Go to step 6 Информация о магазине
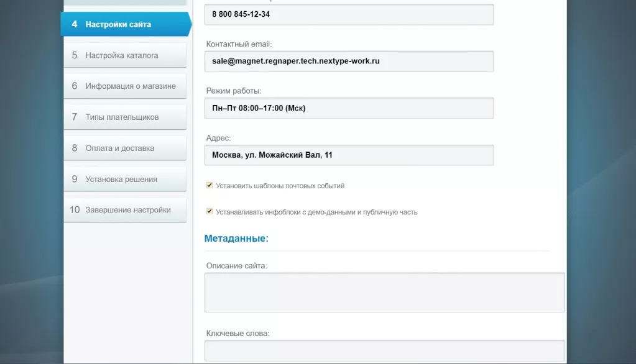 [125, 86]
